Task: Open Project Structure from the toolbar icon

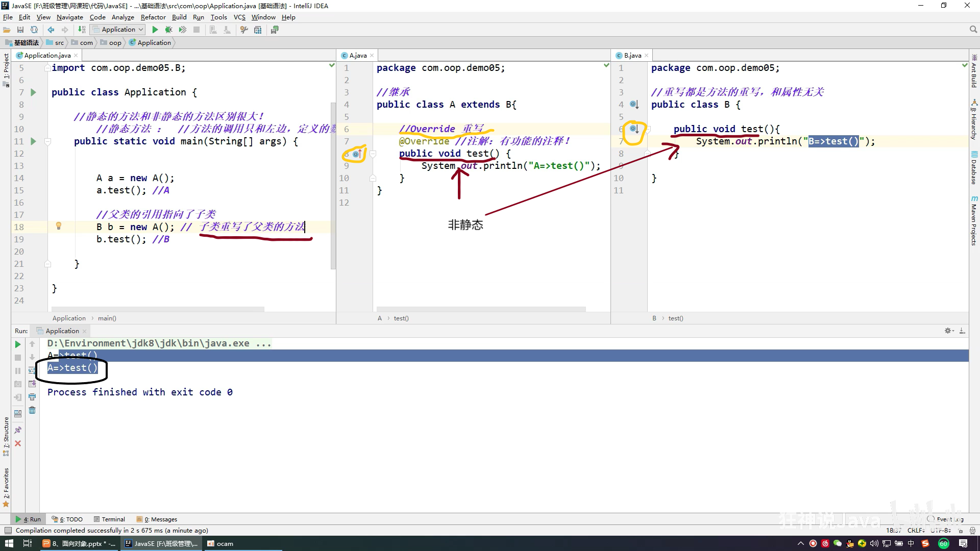Action: [x=258, y=30]
